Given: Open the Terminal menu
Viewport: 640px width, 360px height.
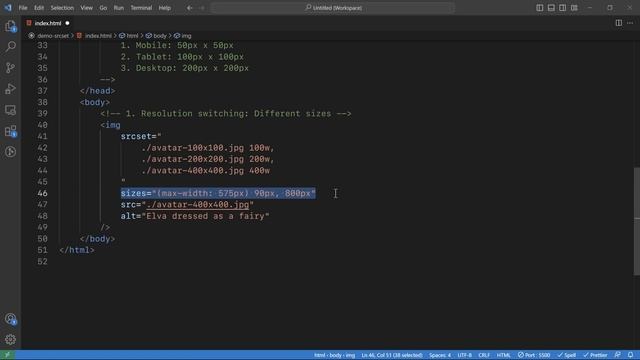Looking at the screenshot, I should [141, 8].
